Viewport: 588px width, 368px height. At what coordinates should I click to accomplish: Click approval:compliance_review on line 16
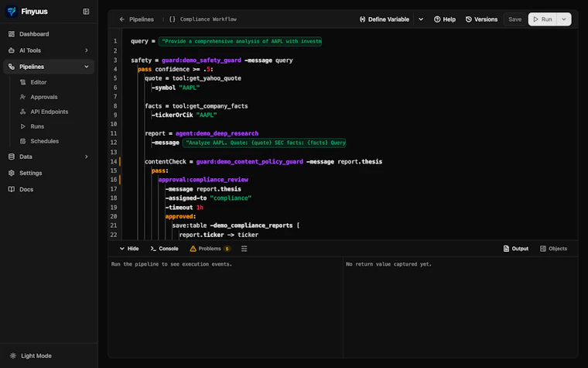203,180
